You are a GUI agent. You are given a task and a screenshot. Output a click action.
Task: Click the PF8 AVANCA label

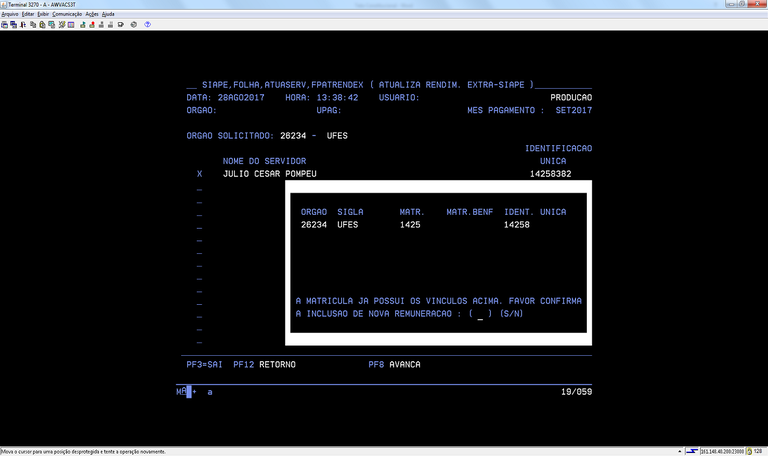click(x=394, y=364)
